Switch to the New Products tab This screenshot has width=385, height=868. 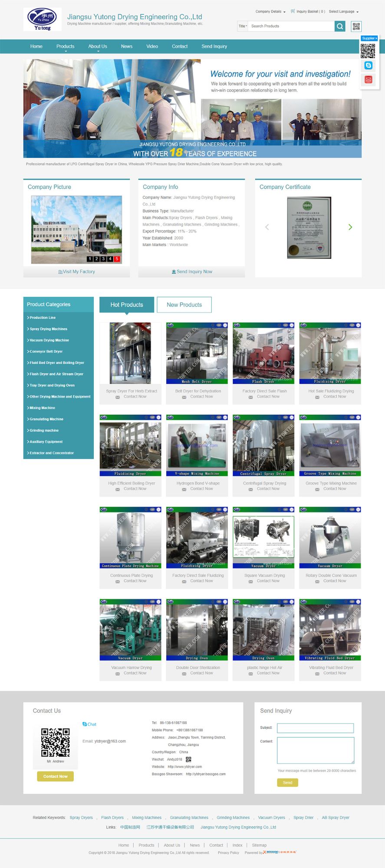pyautogui.click(x=184, y=305)
